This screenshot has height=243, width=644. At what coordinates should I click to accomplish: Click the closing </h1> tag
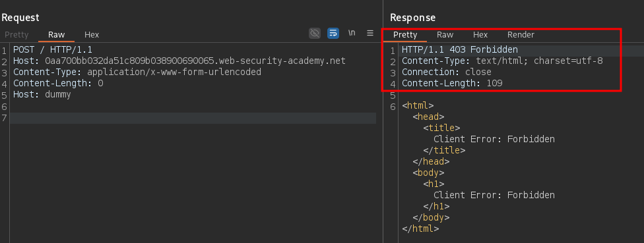436,206
